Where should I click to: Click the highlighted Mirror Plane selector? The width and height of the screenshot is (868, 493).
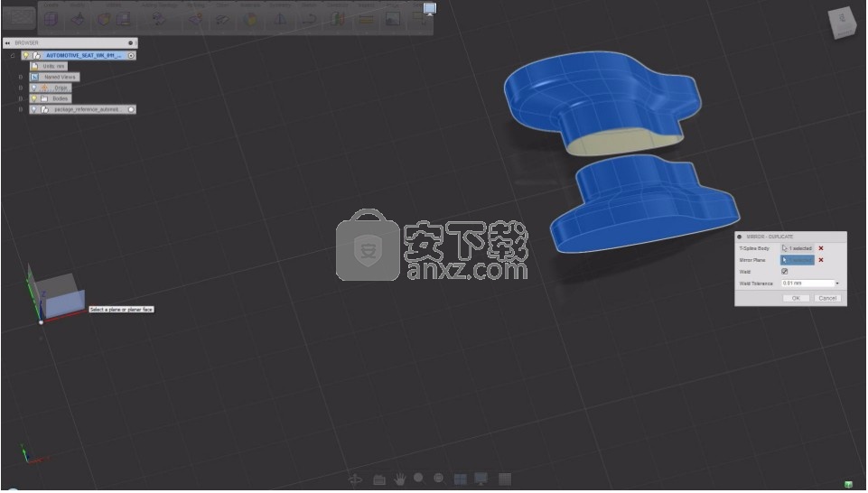point(798,260)
